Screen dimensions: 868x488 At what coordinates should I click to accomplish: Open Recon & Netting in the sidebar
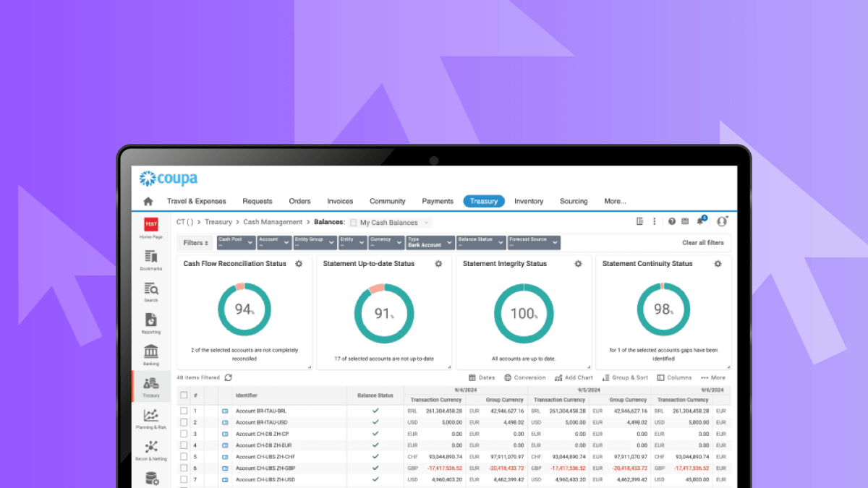(151, 450)
